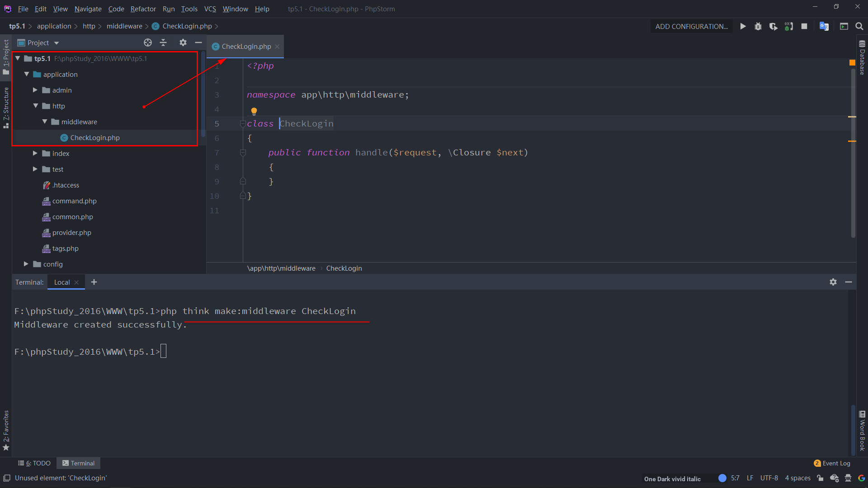The height and width of the screenshot is (488, 868).
Task: Open the Refactor menu
Action: pyautogui.click(x=143, y=9)
